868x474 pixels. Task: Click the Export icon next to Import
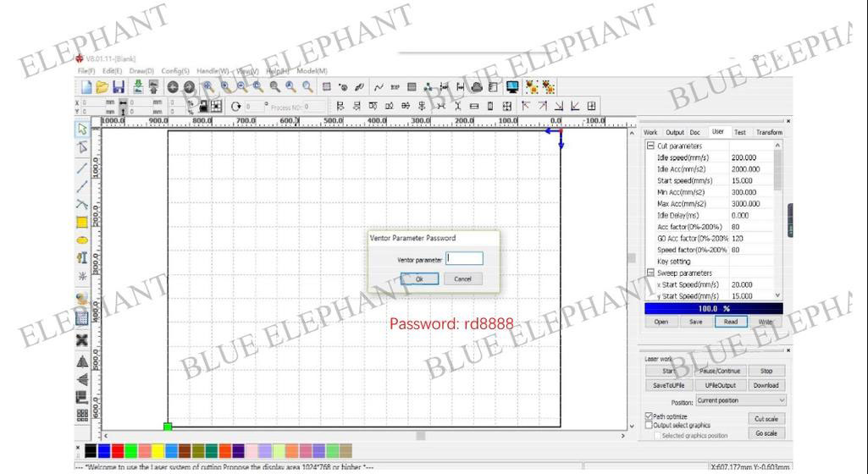pos(153,87)
